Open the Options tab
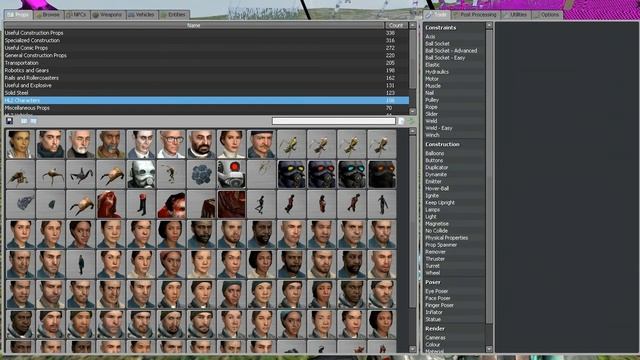The image size is (640, 360). (547, 15)
